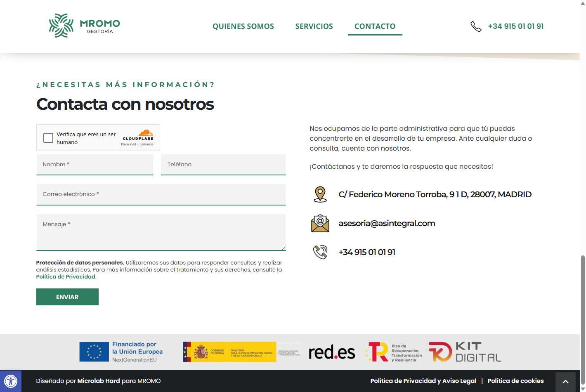Open the Quienes Somos menu item
The height and width of the screenshot is (392, 586).
(x=243, y=26)
